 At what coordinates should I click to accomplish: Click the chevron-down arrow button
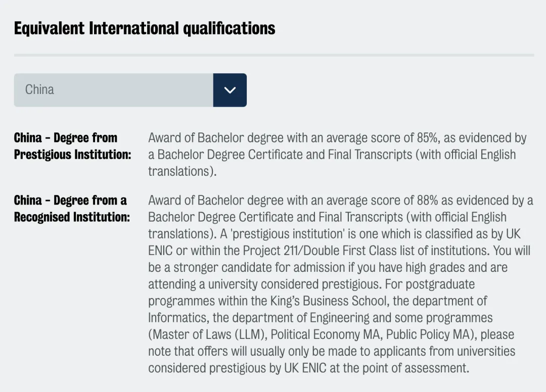(230, 90)
